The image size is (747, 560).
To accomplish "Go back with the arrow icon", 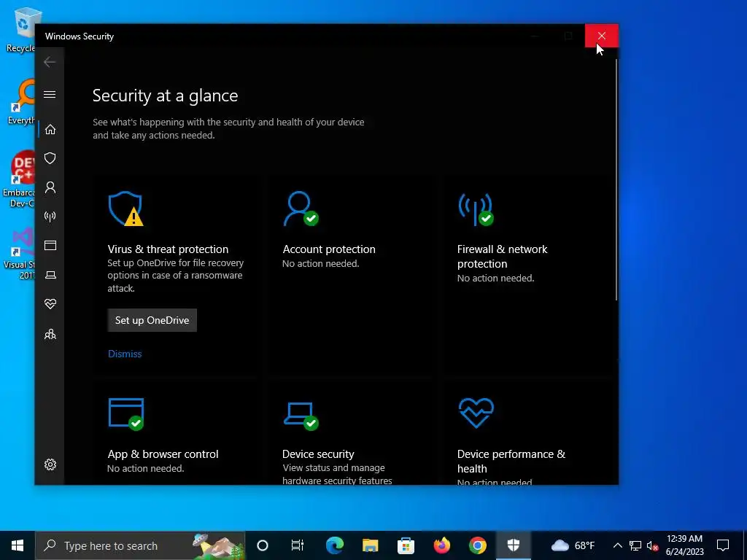I will (50, 62).
